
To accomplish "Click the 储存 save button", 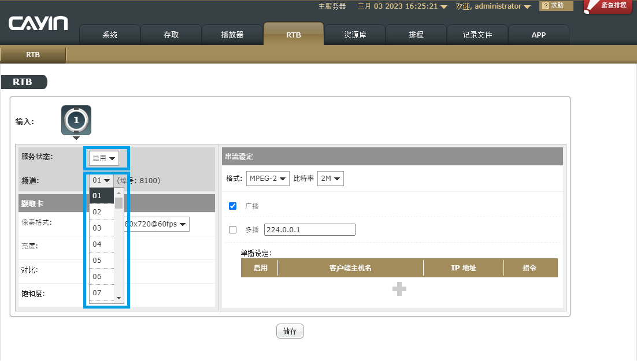I will click(x=290, y=331).
